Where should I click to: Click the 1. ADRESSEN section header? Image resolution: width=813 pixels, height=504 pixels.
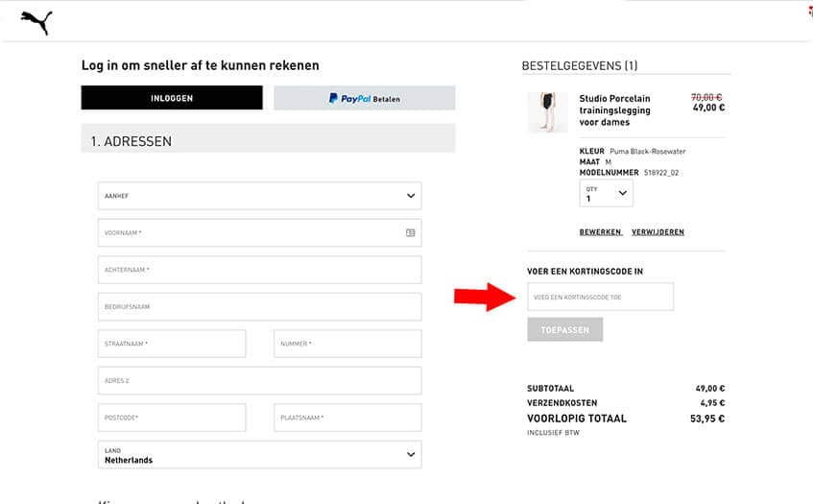pyautogui.click(x=268, y=138)
